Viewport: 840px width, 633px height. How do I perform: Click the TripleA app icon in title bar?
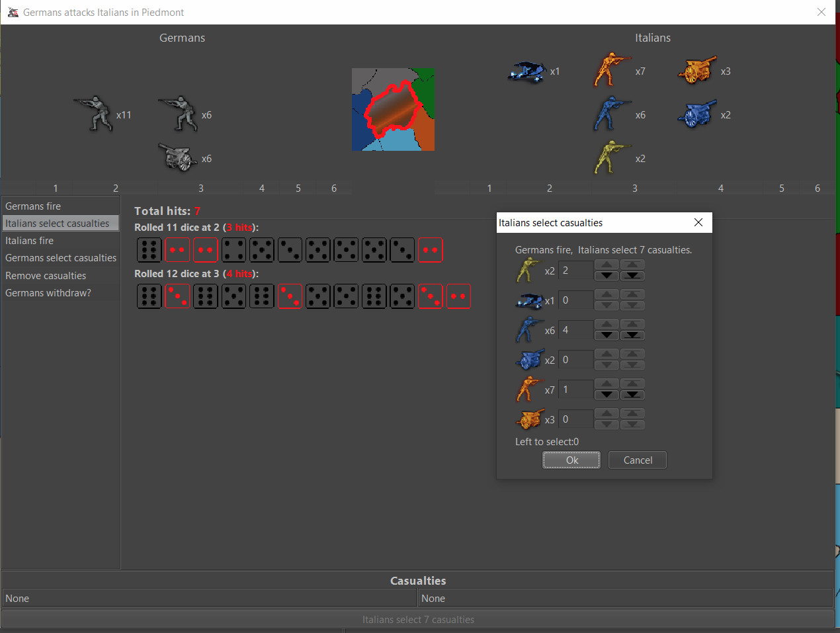pyautogui.click(x=13, y=12)
